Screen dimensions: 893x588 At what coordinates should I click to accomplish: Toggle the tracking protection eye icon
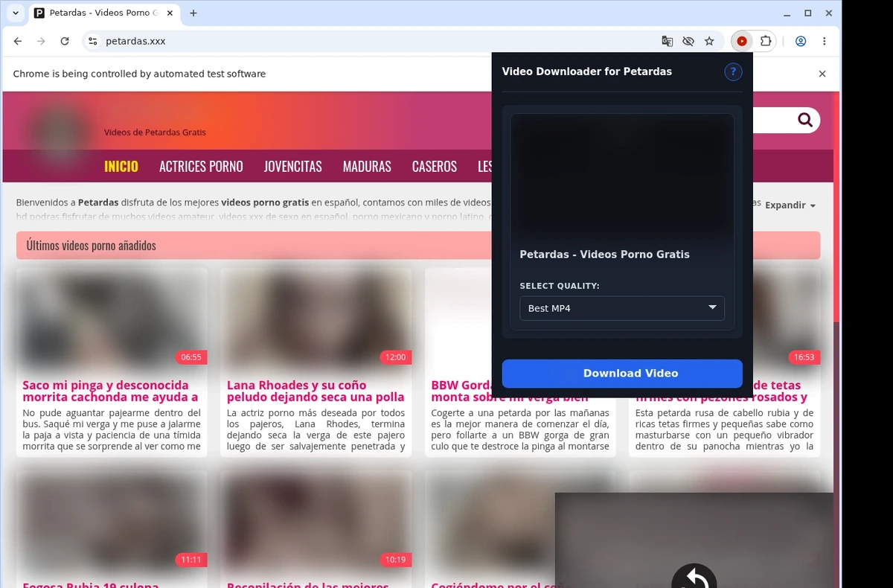[688, 41]
